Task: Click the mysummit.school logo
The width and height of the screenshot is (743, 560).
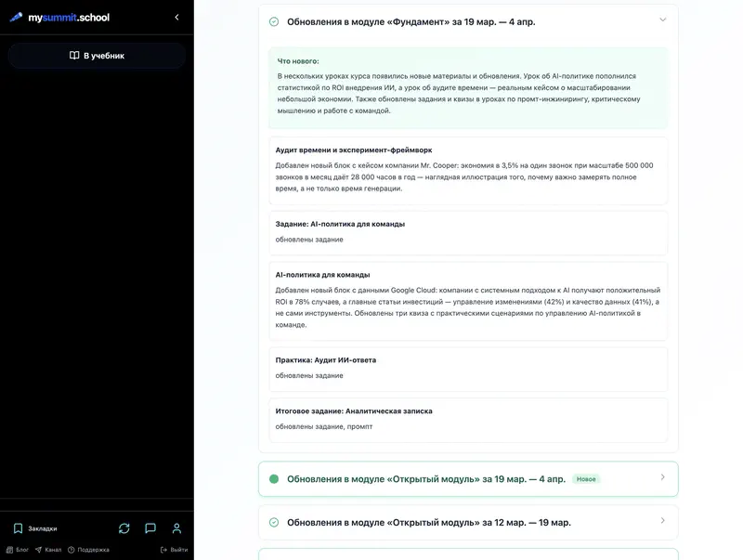Action: 58,17
